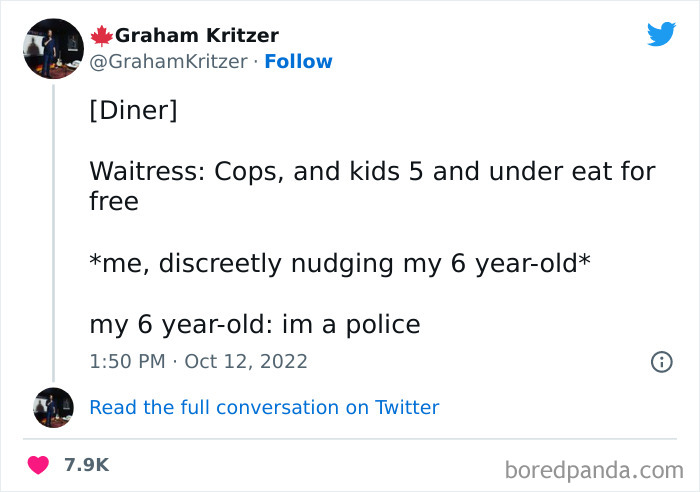Click the vertical thread line under avatar
The height and width of the screenshot is (492, 700).
click(x=53, y=230)
